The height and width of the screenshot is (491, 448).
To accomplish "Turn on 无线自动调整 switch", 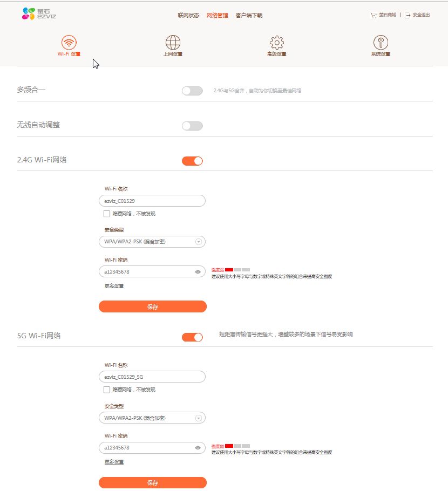I will point(192,126).
